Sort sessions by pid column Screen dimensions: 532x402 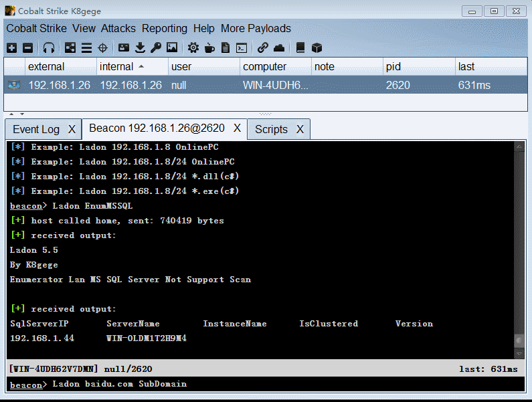tap(419, 66)
